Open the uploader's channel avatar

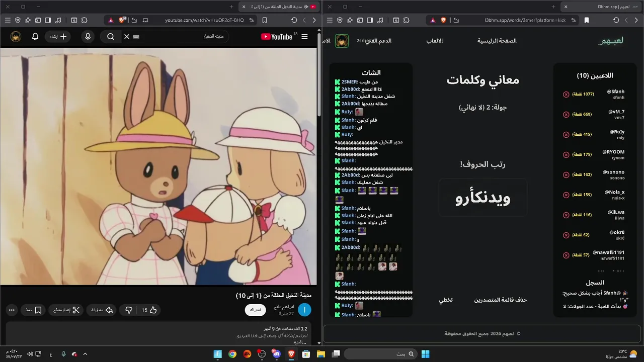click(x=304, y=310)
